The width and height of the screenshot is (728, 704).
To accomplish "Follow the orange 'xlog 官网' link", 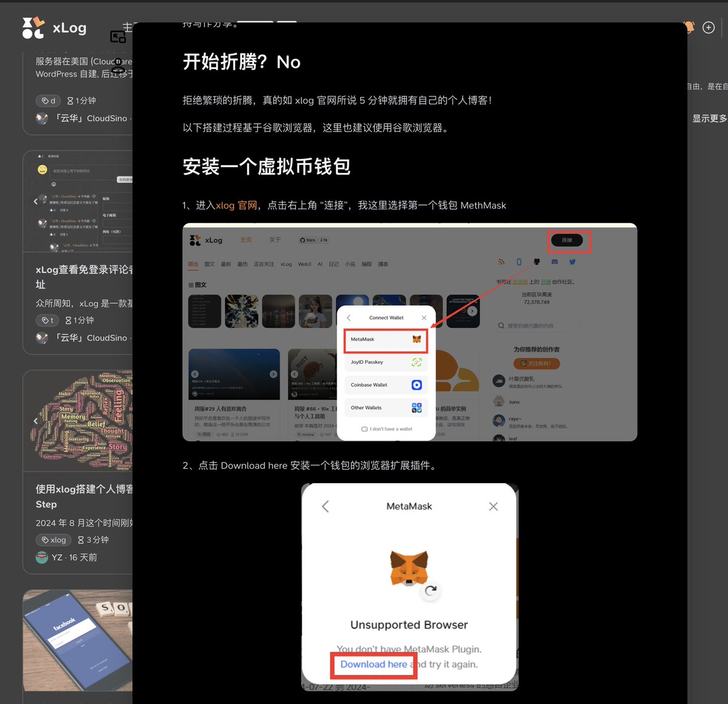I will pos(236,206).
